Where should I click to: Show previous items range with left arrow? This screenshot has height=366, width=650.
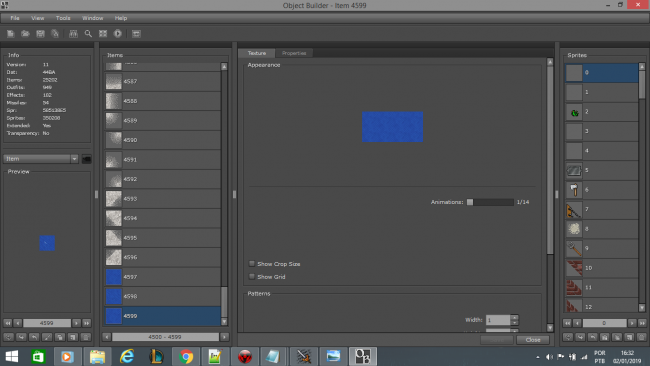pyautogui.click(x=107, y=337)
